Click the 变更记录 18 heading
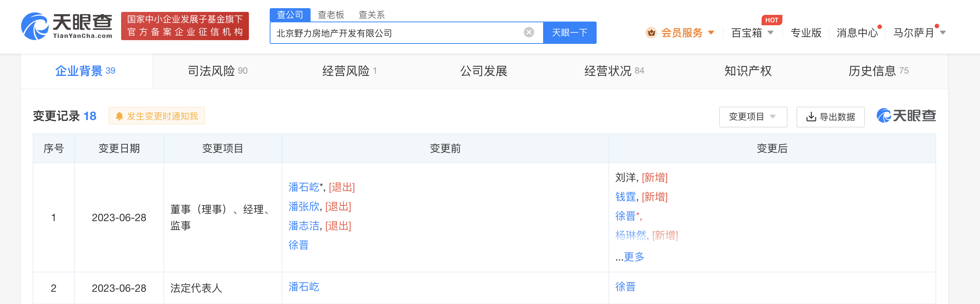 click(x=65, y=116)
